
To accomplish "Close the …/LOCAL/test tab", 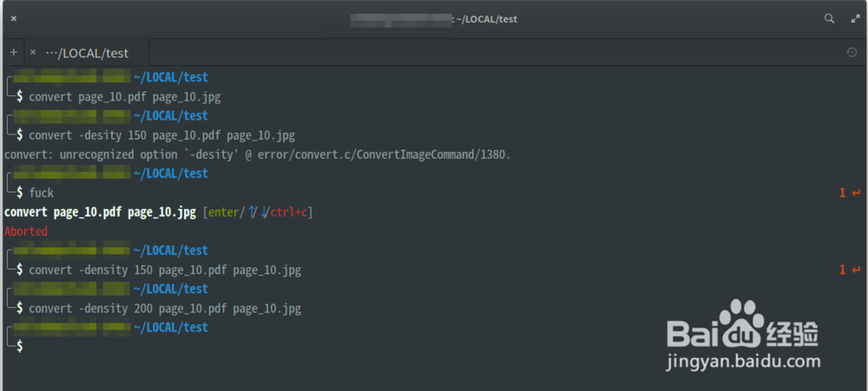I will tap(33, 53).
